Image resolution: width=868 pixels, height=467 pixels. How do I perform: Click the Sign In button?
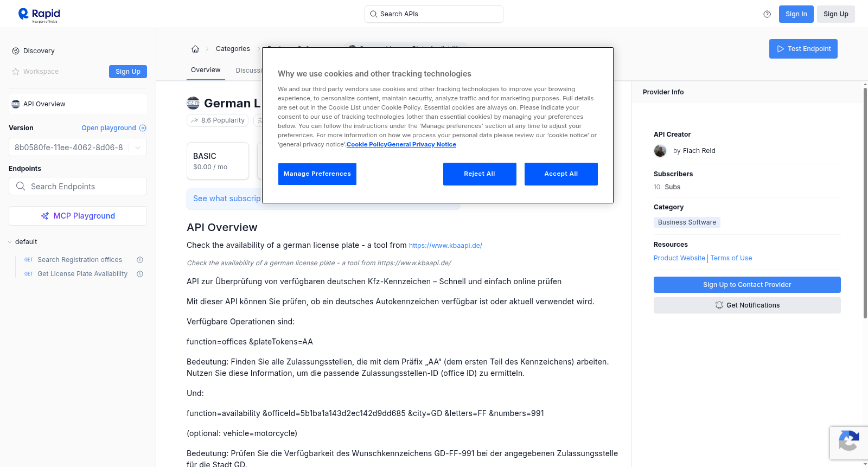(796, 14)
